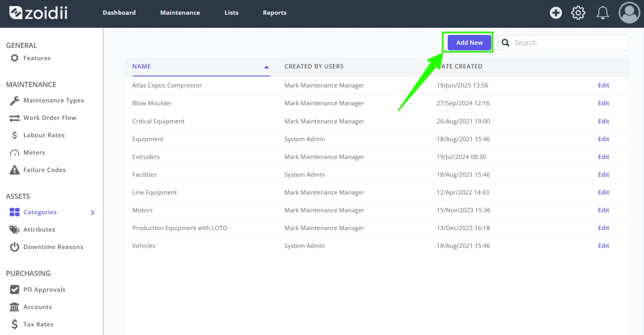This screenshot has width=644, height=335.
Task: Click the Attributes tag icon
Action: point(15,230)
